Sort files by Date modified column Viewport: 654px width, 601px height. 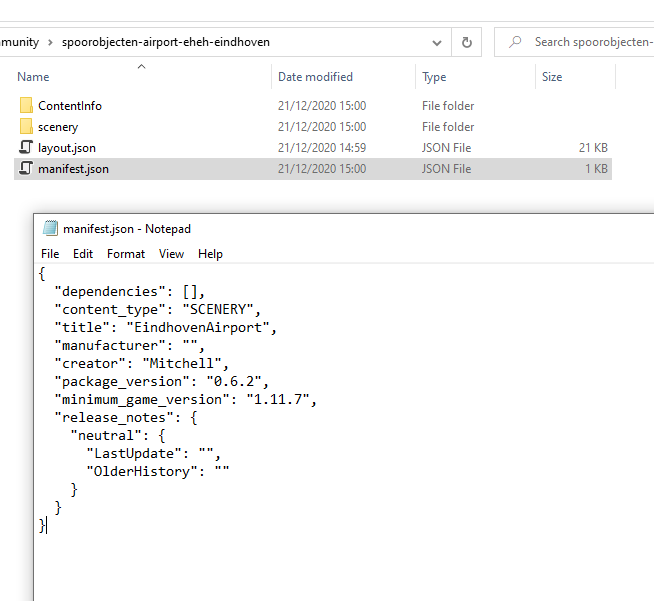(315, 77)
